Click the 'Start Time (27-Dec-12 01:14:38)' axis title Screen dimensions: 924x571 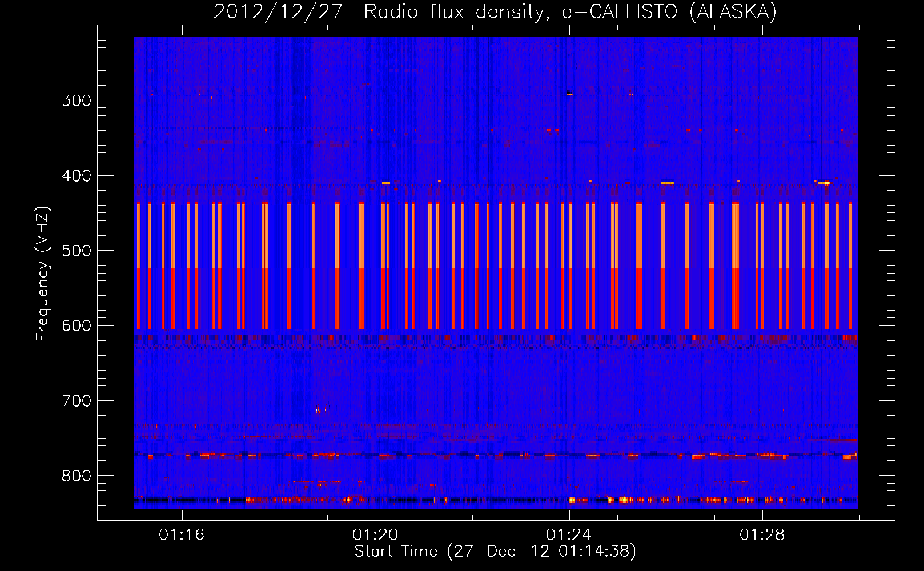[495, 552]
